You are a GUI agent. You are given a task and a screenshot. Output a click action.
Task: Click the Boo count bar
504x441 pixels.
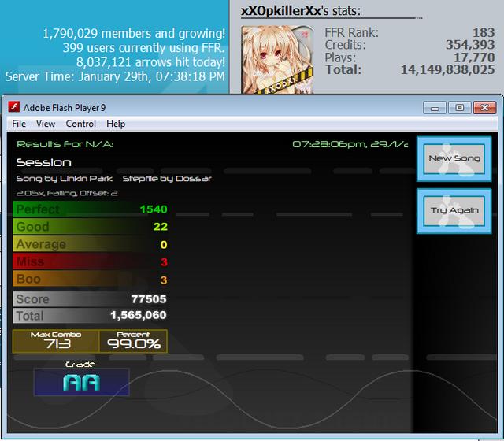click(91, 279)
